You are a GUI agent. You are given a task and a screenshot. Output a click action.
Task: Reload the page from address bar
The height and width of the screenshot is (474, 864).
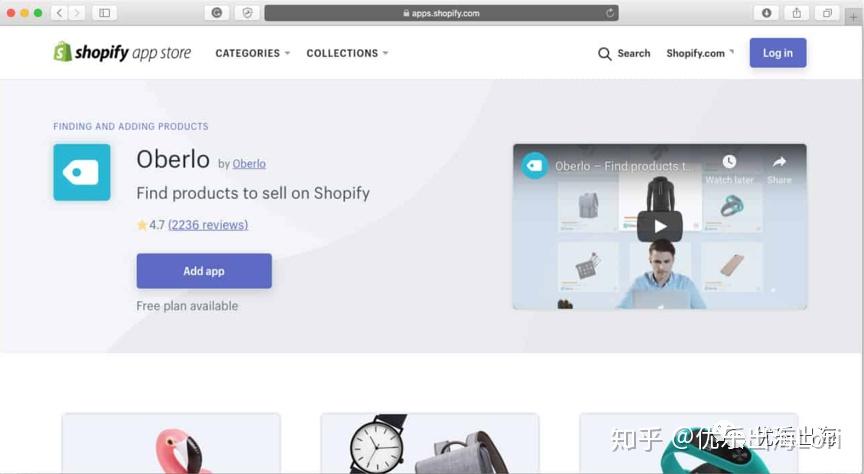click(609, 13)
